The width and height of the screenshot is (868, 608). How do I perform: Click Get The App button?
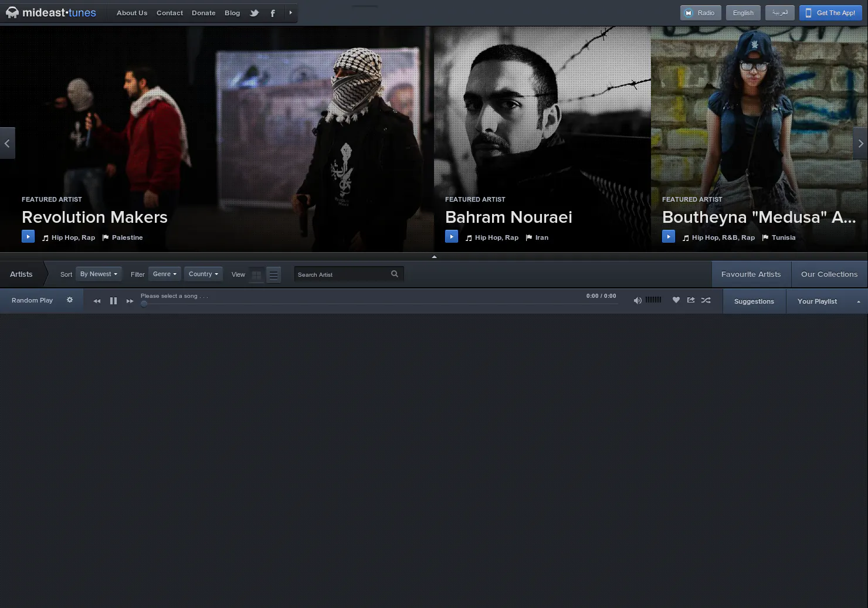click(x=830, y=13)
